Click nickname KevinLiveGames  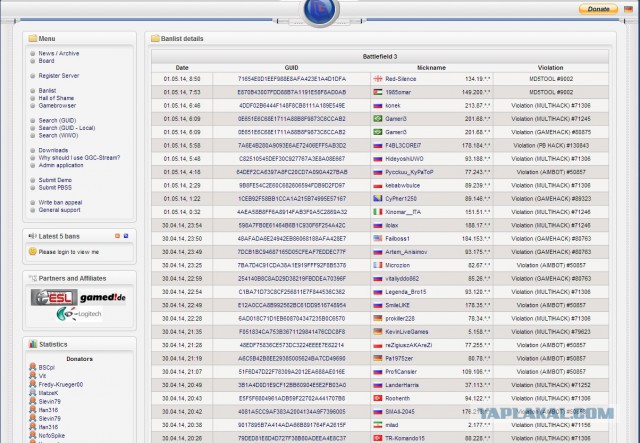[407, 332]
